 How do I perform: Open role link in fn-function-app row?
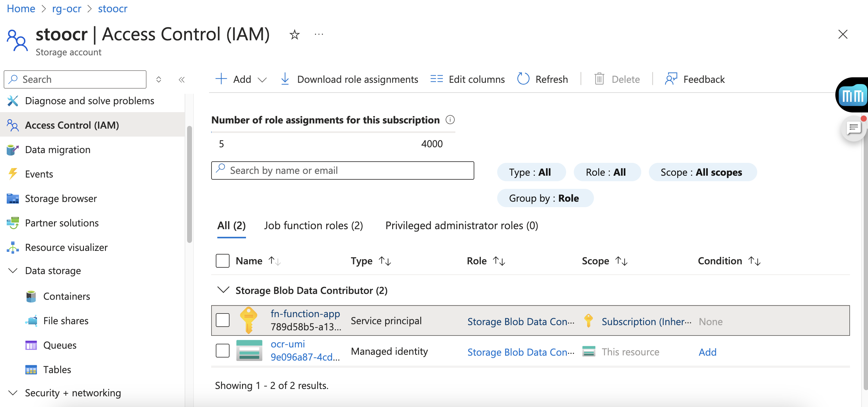click(521, 322)
